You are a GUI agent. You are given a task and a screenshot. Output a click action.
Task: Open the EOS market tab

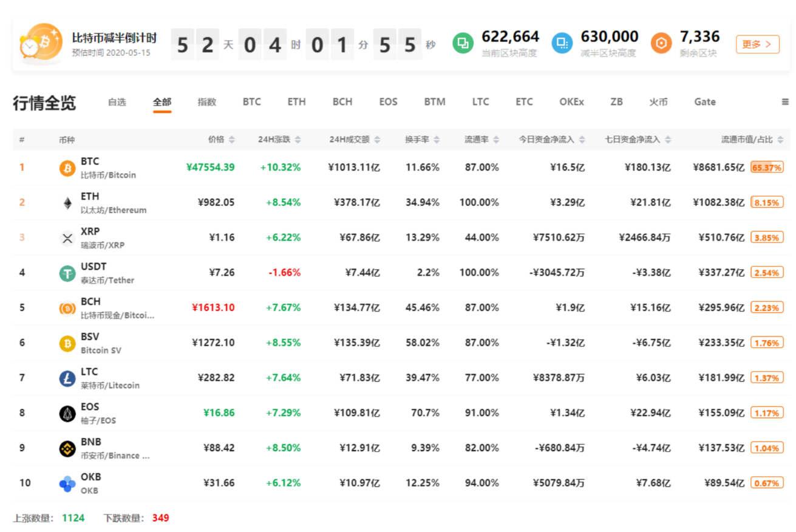[x=389, y=102]
